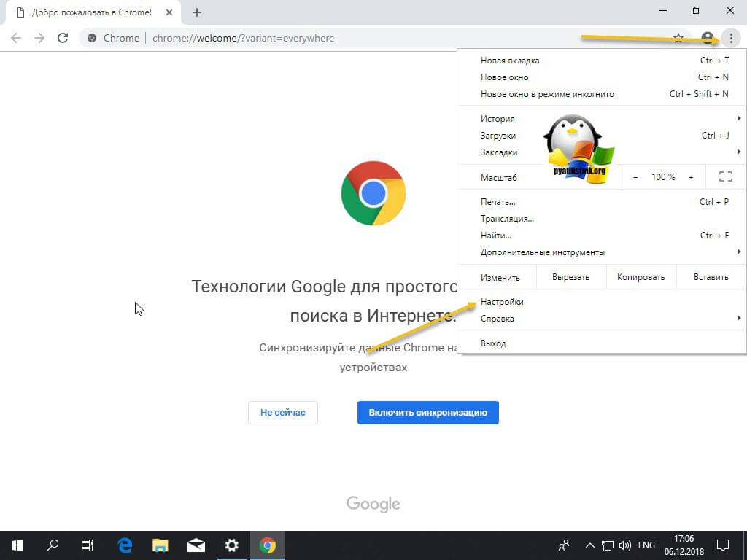Open 'Новое окно в режиме инкогнито'
The width and height of the screenshot is (747, 560).
click(601, 94)
